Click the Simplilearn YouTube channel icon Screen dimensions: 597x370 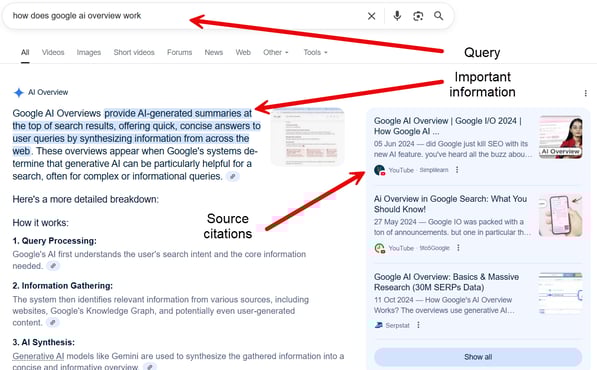click(380, 170)
